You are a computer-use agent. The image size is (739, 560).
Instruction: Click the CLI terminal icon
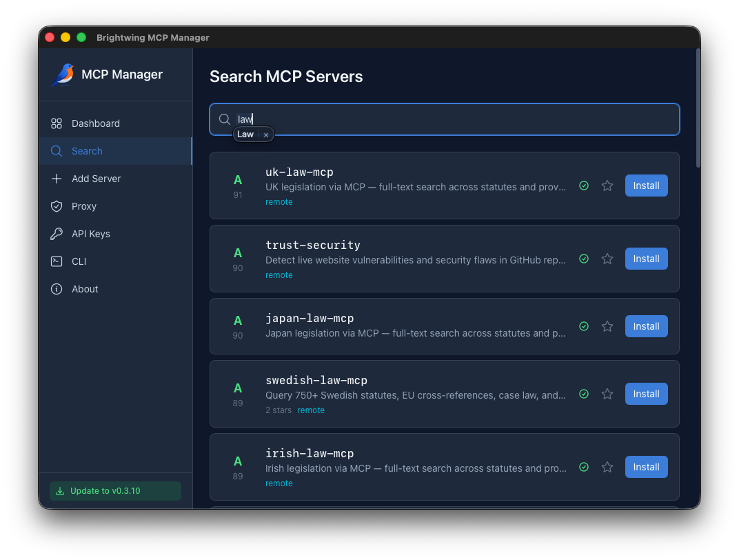[57, 261]
